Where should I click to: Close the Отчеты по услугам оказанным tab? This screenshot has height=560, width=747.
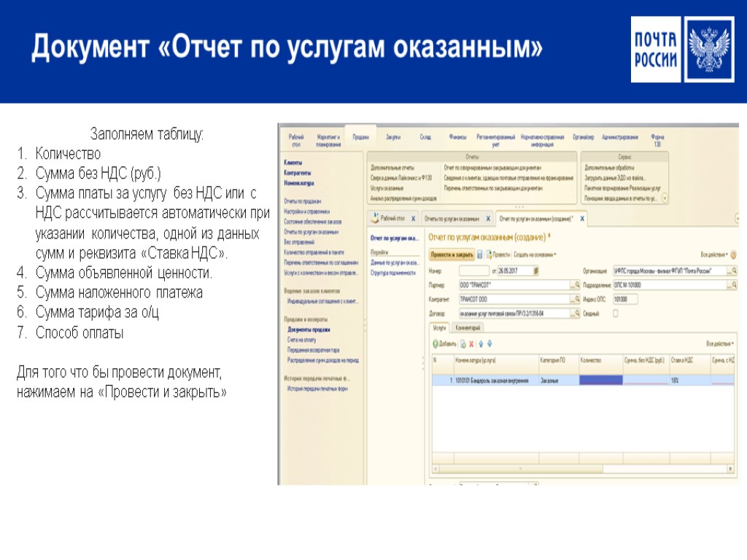click(x=488, y=219)
